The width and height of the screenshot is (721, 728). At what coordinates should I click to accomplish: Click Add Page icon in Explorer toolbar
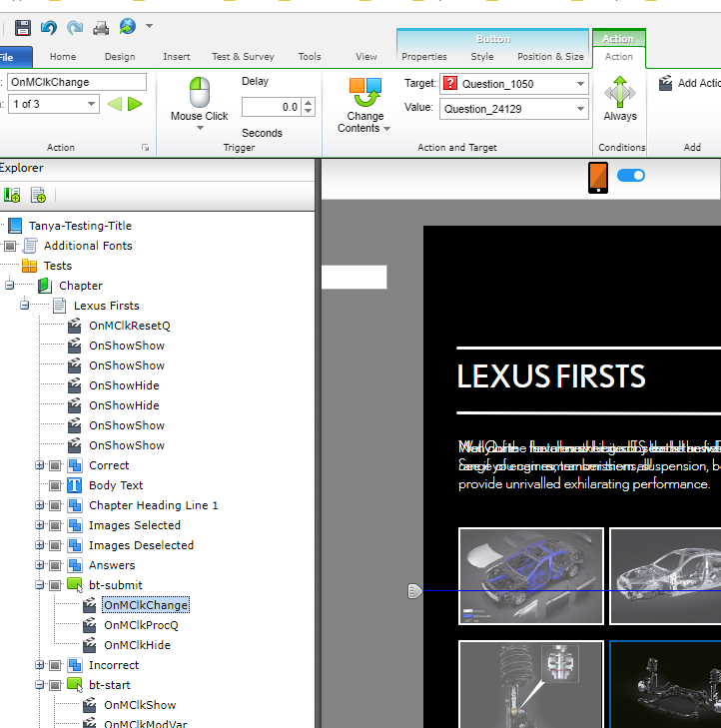(x=38, y=195)
